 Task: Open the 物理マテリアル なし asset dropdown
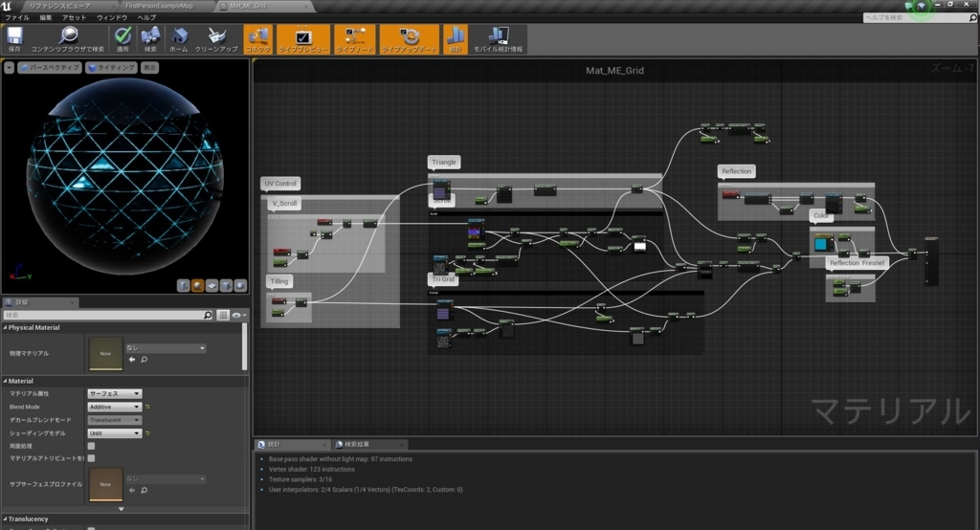pyautogui.click(x=166, y=348)
